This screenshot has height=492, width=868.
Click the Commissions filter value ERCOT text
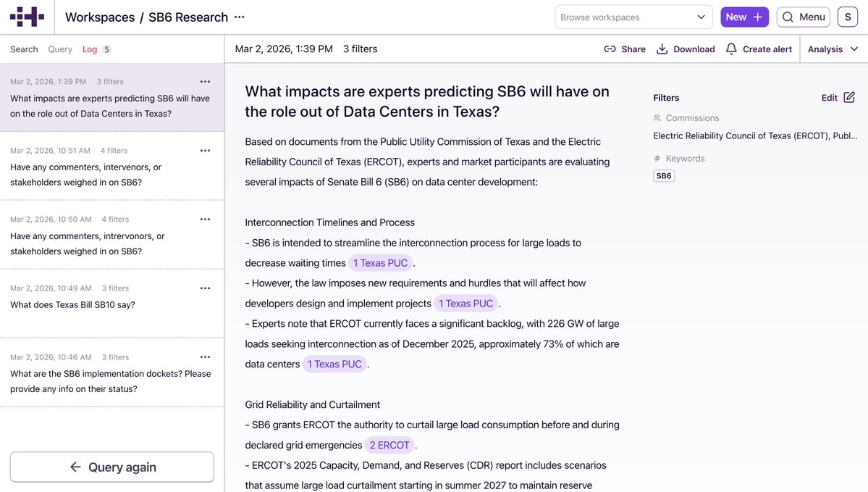coord(755,135)
